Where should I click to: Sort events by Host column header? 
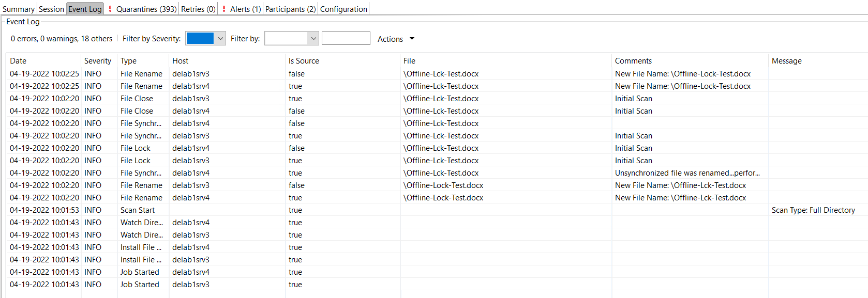tap(181, 61)
